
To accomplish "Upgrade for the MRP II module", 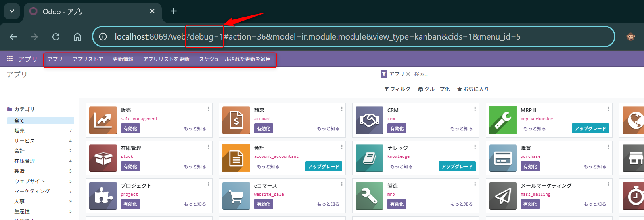I will coord(590,129).
